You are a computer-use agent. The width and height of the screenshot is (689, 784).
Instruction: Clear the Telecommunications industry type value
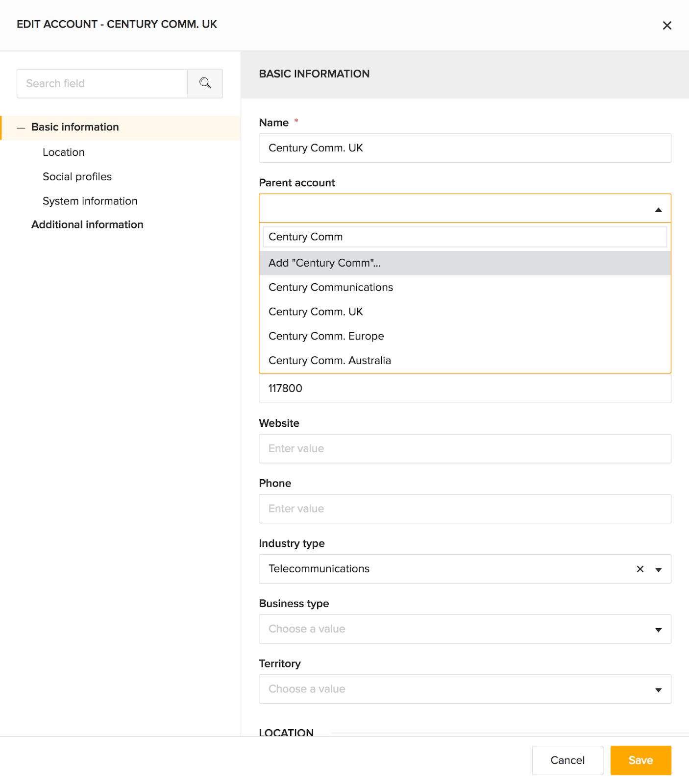point(640,569)
